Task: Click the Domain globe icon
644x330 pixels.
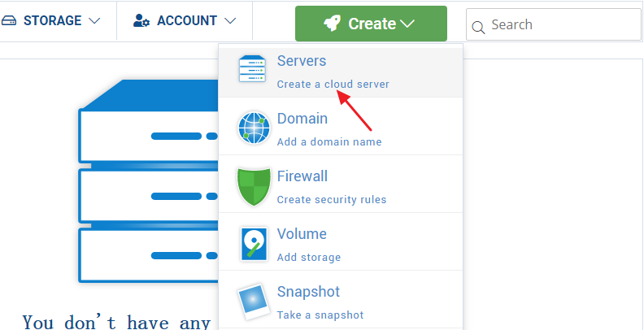Action: click(x=253, y=128)
